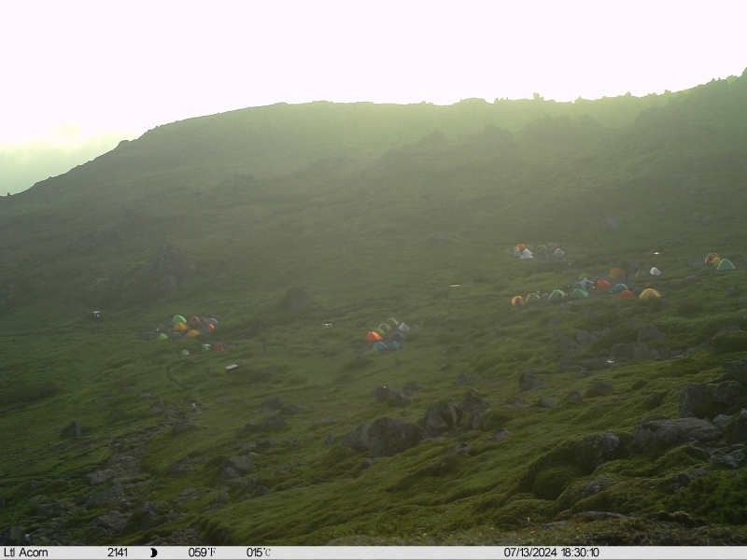Click the dark shrub patch on left hillside
The image size is (747, 560).
[168, 263]
